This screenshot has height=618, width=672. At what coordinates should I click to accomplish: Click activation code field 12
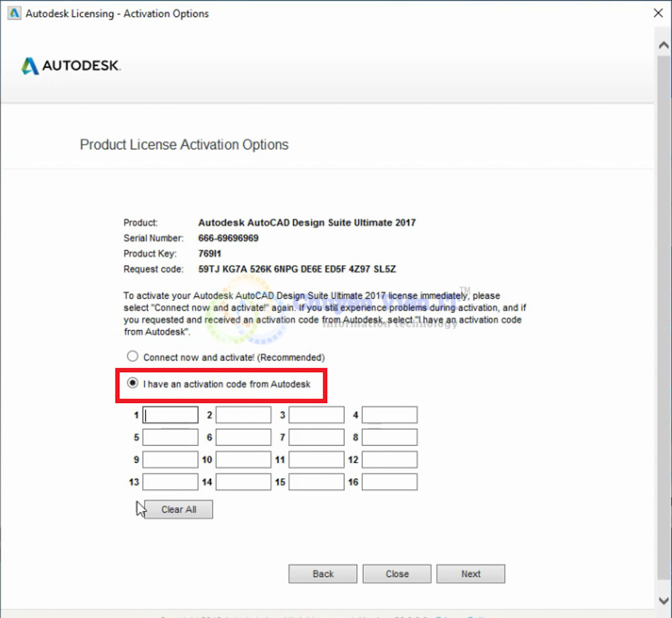[x=390, y=459]
